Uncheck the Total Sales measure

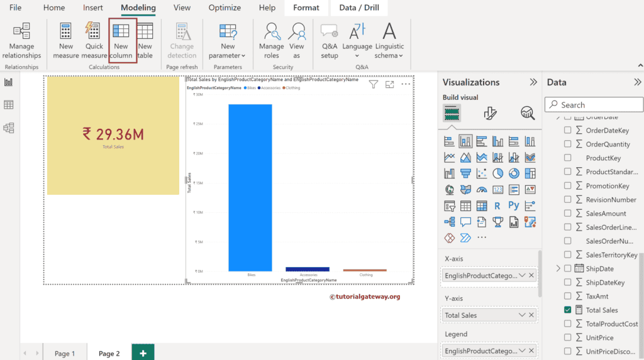[x=568, y=310]
